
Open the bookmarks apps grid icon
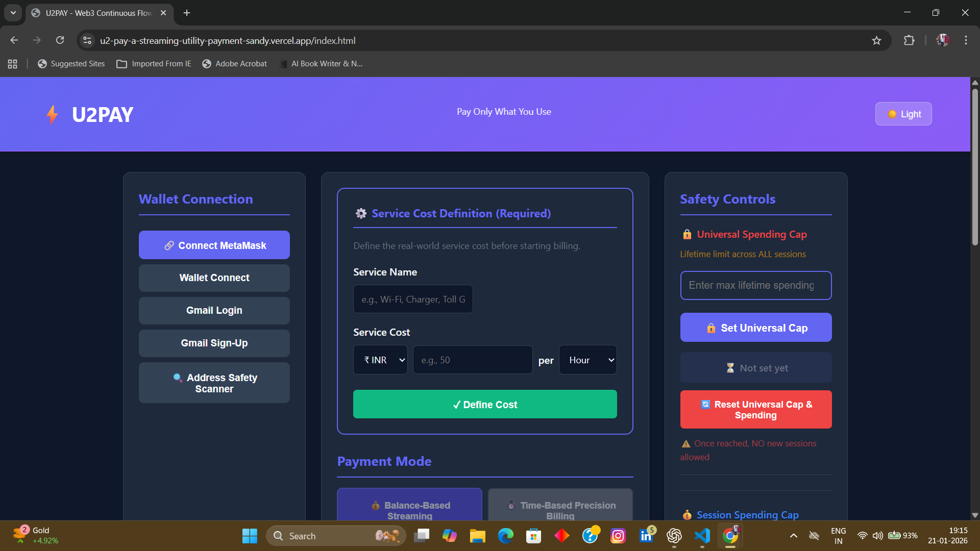click(13, 64)
